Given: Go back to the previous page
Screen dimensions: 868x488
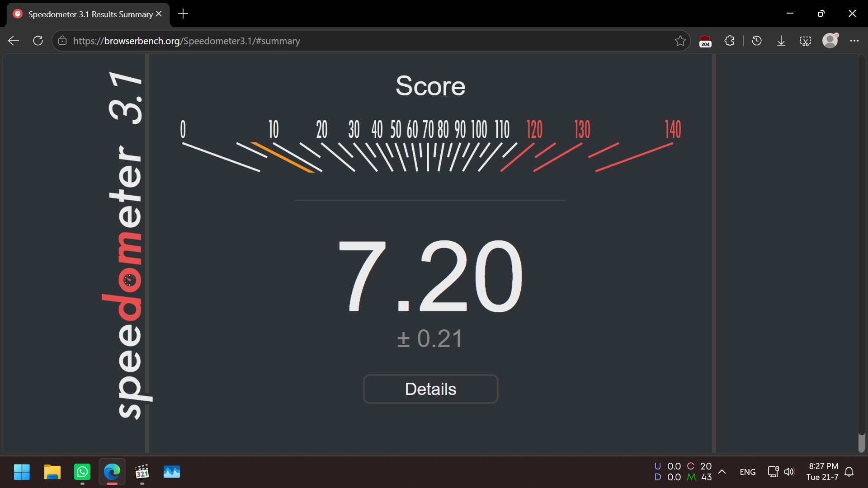Looking at the screenshot, I should click(14, 41).
